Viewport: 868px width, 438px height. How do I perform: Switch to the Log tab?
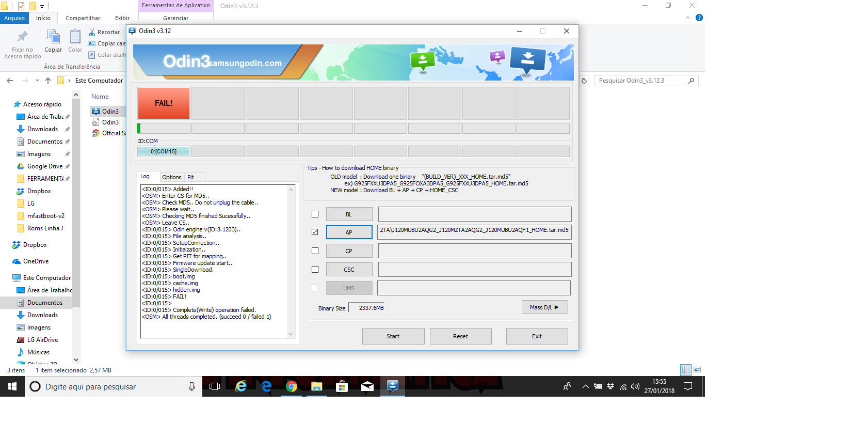click(145, 177)
